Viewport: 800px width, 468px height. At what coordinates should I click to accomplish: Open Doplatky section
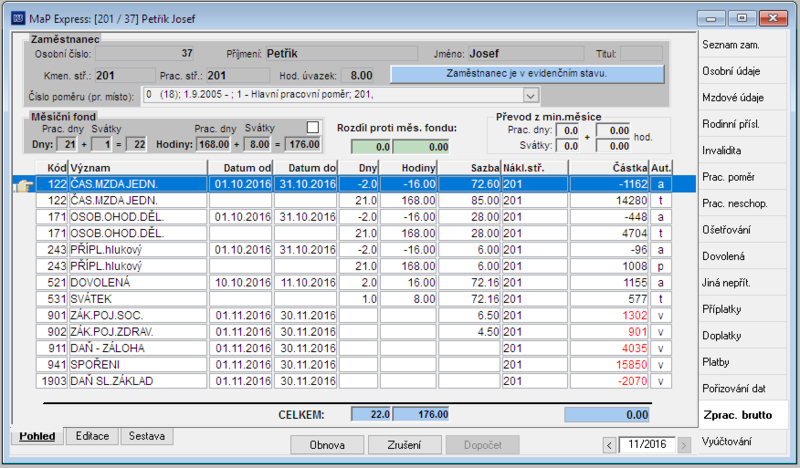[743, 336]
